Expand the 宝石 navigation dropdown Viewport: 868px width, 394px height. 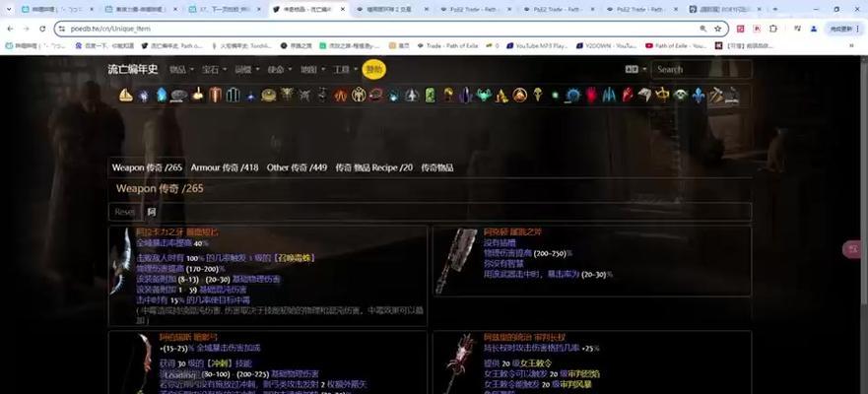tap(215, 69)
